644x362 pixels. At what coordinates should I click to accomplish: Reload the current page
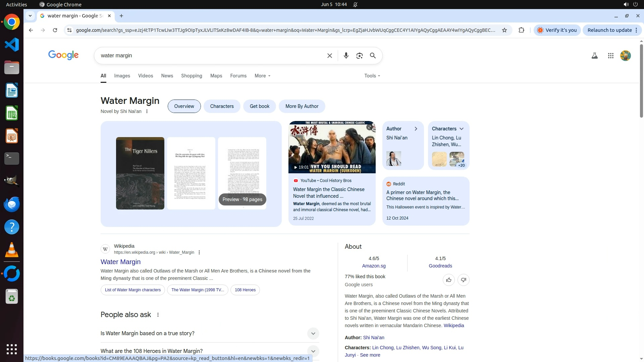click(55, 30)
